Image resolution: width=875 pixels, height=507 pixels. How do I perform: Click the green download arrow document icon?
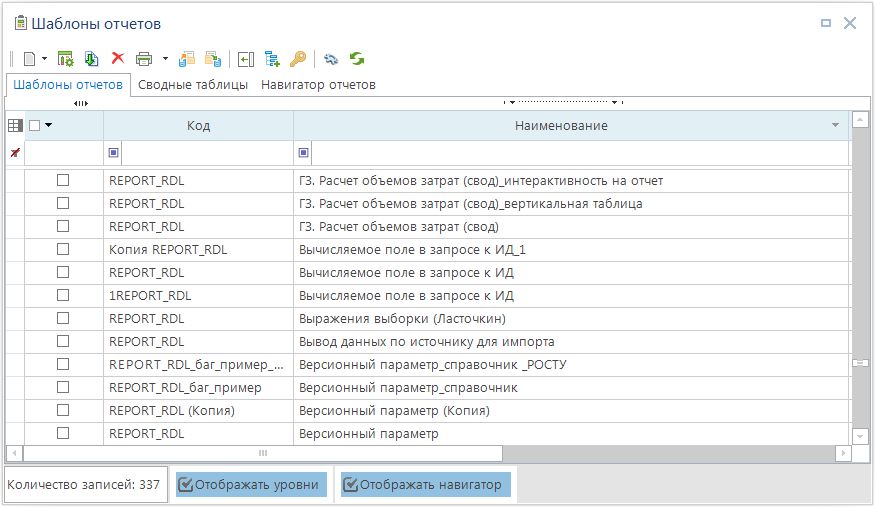coord(91,59)
